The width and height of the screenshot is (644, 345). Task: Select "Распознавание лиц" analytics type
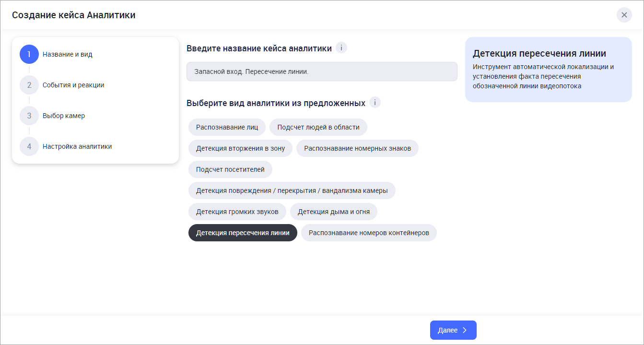pyautogui.click(x=227, y=127)
